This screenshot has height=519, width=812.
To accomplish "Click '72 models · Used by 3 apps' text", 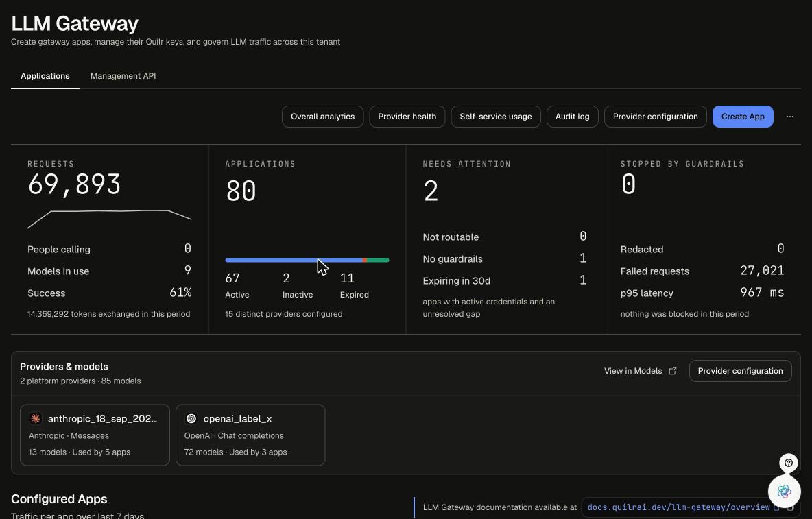I will (236, 452).
